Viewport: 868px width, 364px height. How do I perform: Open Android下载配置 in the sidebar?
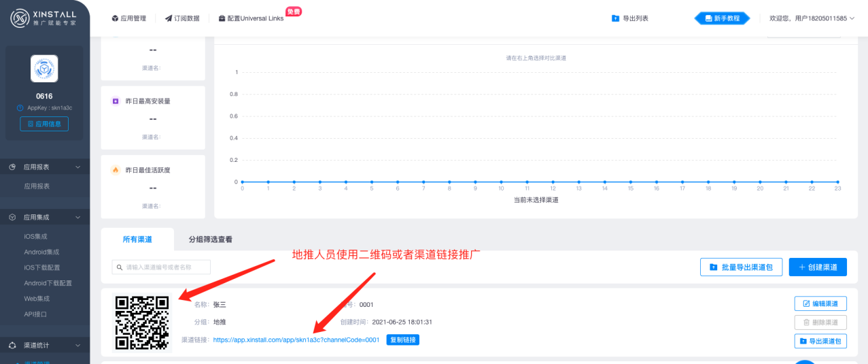(48, 283)
